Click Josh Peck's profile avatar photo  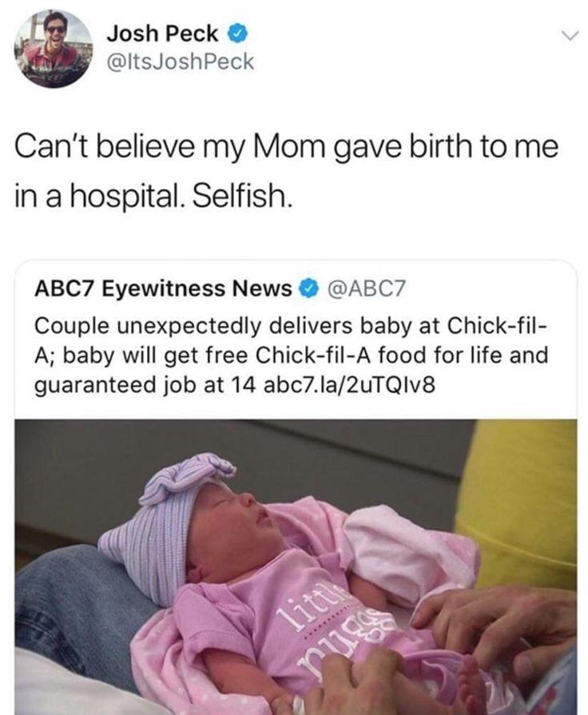[54, 48]
